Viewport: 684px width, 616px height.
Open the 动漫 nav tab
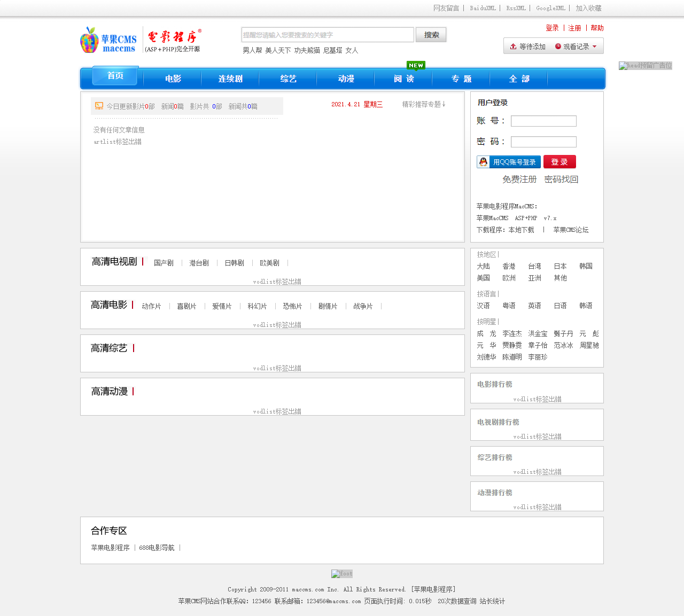pos(346,79)
